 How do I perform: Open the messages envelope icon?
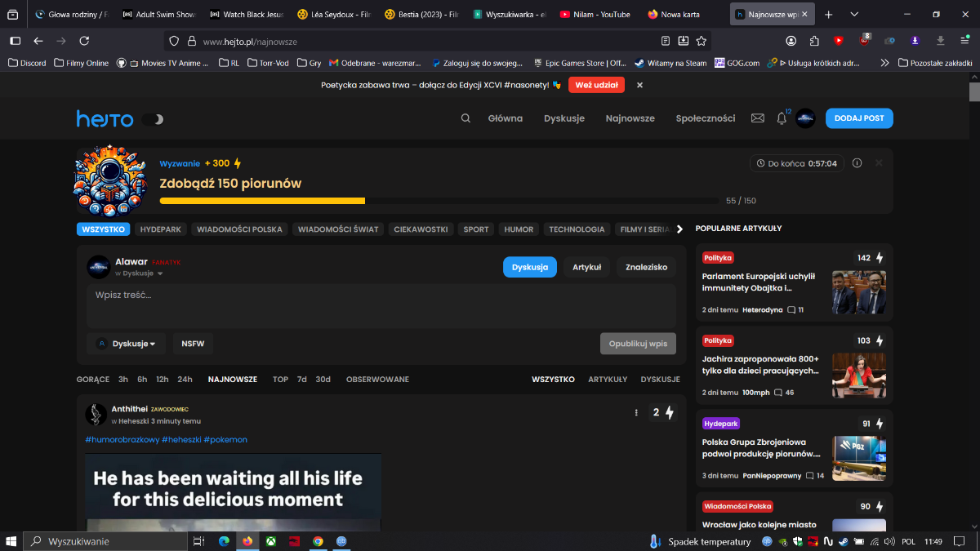(757, 118)
